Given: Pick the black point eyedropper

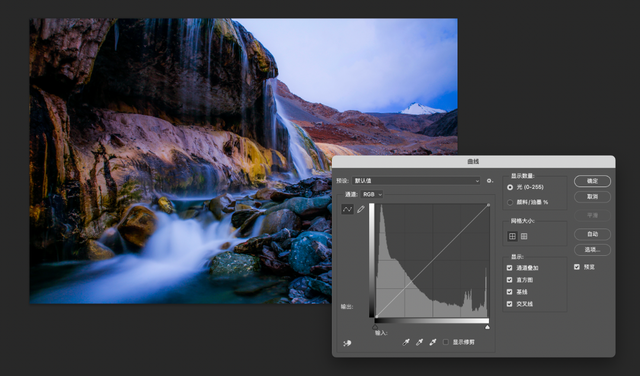Looking at the screenshot, I should tap(406, 342).
